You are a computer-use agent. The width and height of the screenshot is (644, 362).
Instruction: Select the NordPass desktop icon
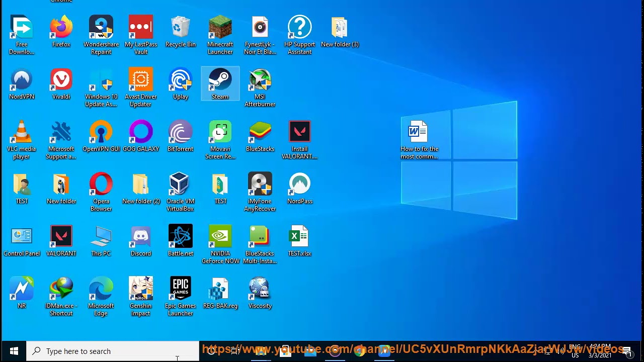tap(300, 184)
